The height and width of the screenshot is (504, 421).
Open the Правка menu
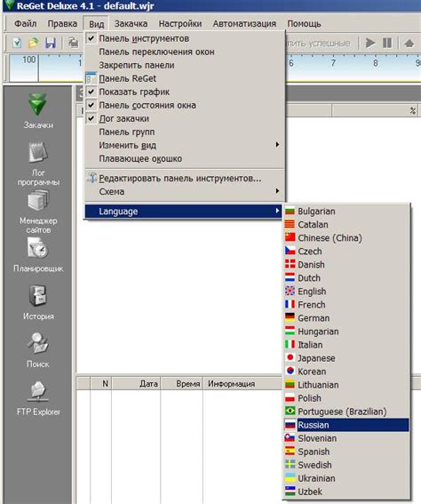62,24
